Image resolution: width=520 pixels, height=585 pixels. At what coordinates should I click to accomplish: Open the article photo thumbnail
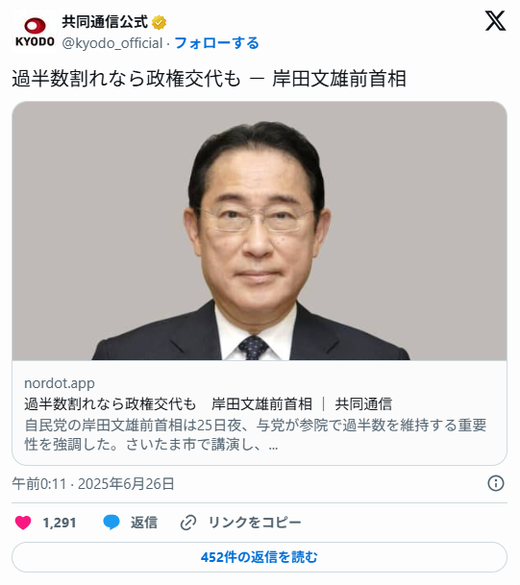pyautogui.click(x=259, y=231)
